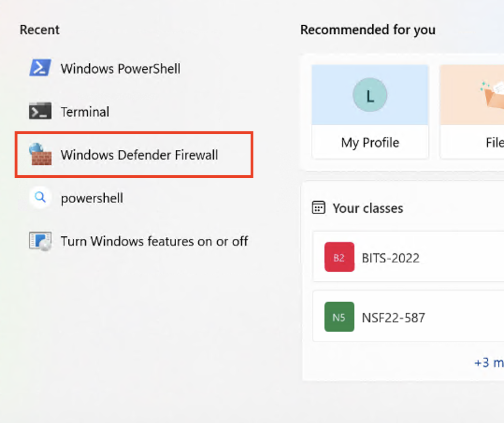The image size is (504, 423).
Task: Open the Windows Defender Firewall entry
Action: coord(139,155)
